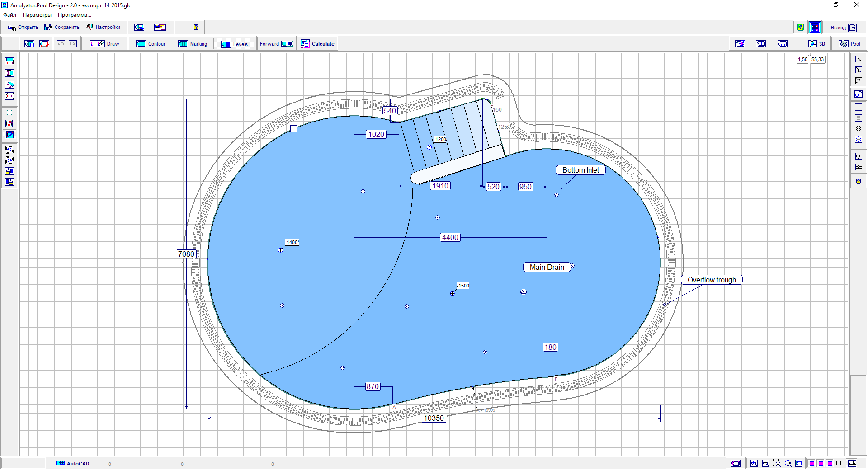Click the pool list icon near Draw

[x=29, y=44]
